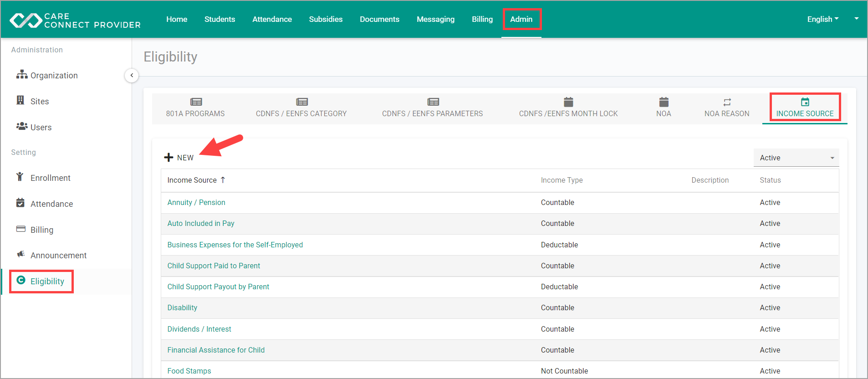868x379 pixels.
Task: Click the Active status in the Disability row
Action: pyautogui.click(x=770, y=307)
